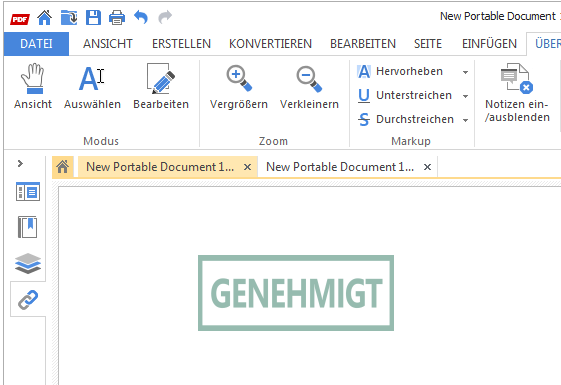Open the DATEI menu

pos(36,44)
